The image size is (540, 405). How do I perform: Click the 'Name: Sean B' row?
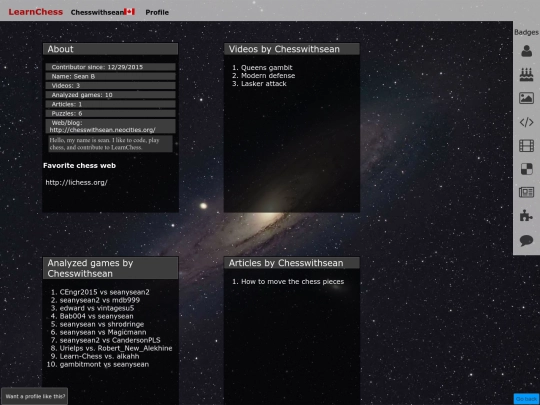coord(111,76)
